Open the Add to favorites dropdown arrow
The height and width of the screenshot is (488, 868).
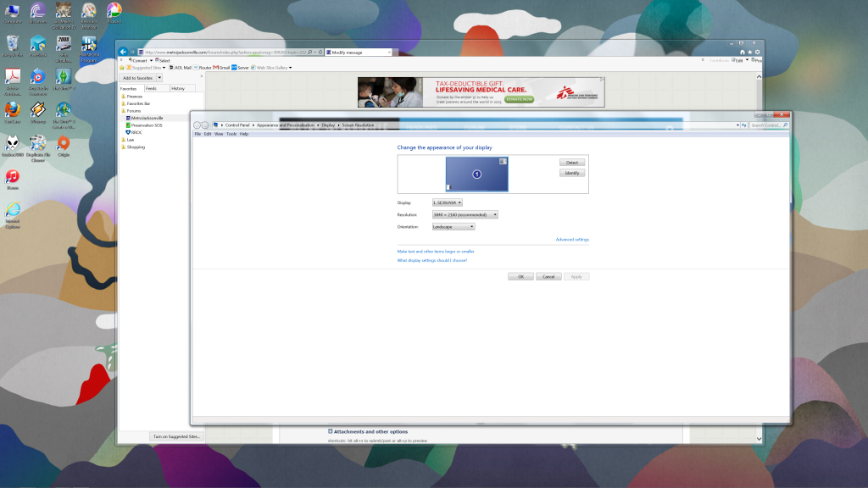(x=158, y=78)
